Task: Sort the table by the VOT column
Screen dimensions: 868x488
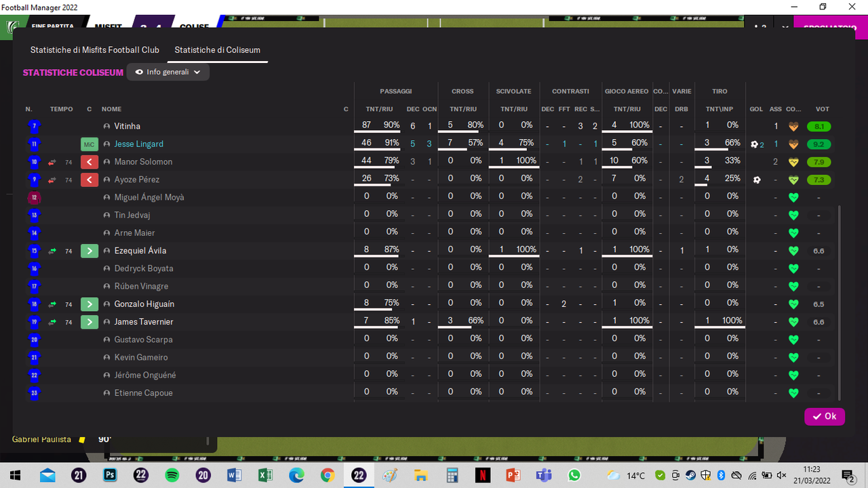Action: click(823, 109)
